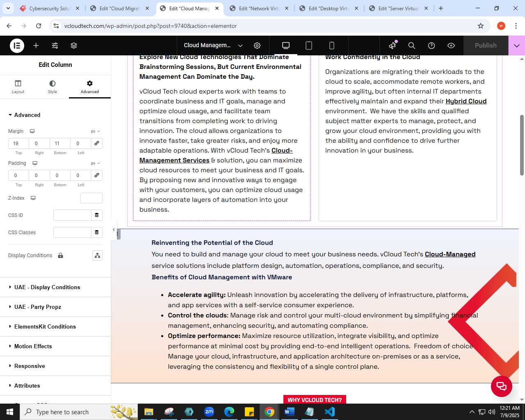Open Zoom from the taskbar
Viewport: 525px width, 420px height.
tap(209, 412)
